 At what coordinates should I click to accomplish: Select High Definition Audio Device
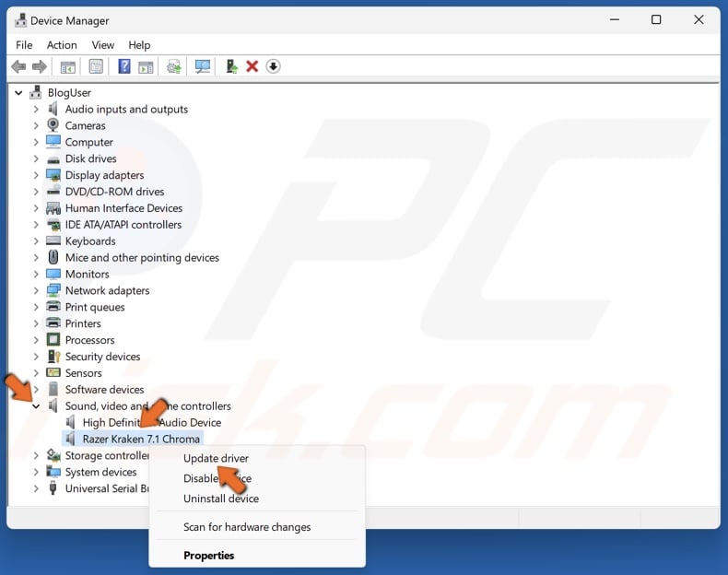(152, 422)
